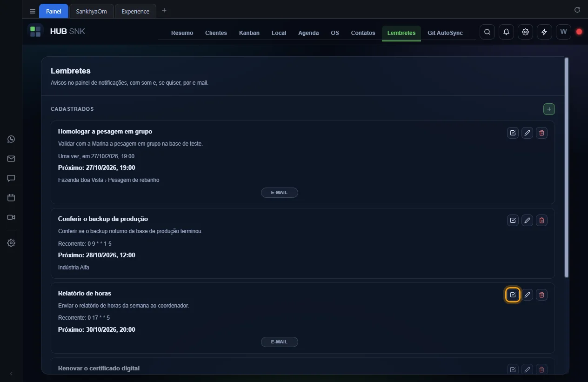Open the hamburger menu beside Painel tab
The image size is (588, 382).
[33, 11]
